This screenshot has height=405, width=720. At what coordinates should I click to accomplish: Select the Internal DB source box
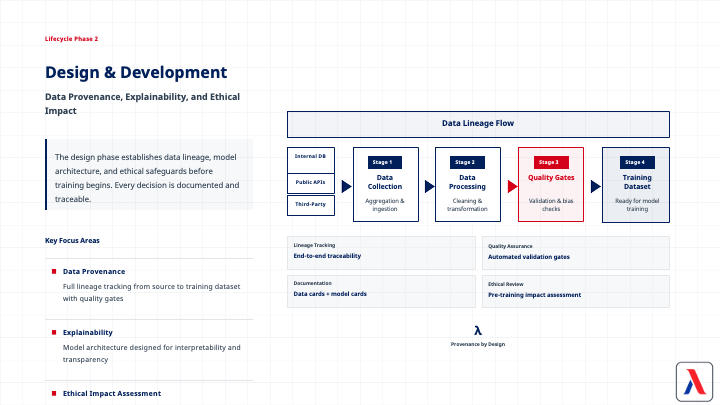point(310,159)
